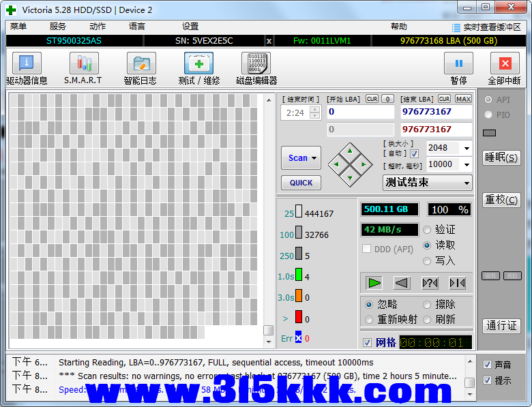Open the 驱动器信息 drive info tool
This screenshot has height=407, width=532.
coord(27,63)
